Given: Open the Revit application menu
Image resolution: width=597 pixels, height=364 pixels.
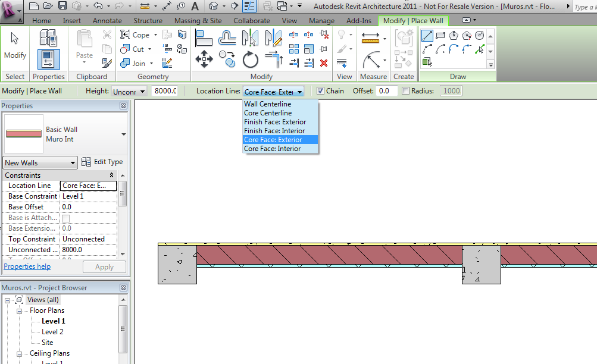Looking at the screenshot, I should point(11,11).
